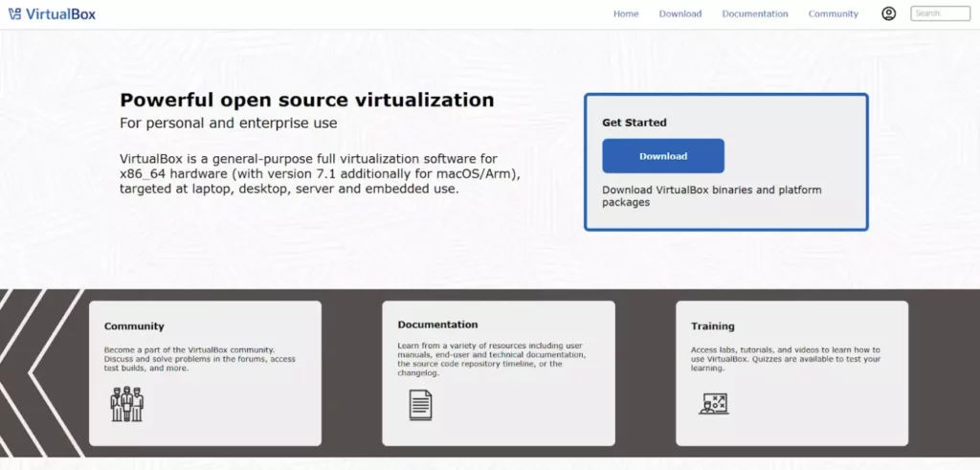The image size is (980, 470).
Task: Click 'Powerful open source virtualization' headline
Action: point(307,100)
